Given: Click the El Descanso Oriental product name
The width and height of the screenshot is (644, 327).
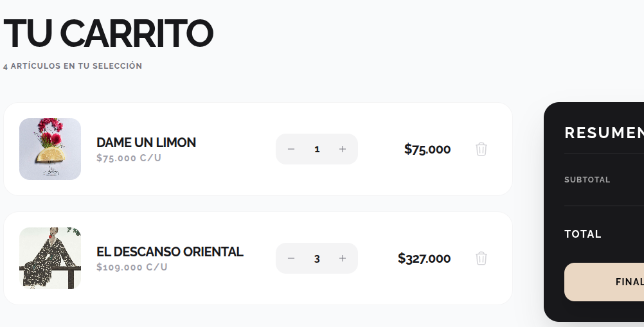Looking at the screenshot, I should pyautogui.click(x=170, y=252).
